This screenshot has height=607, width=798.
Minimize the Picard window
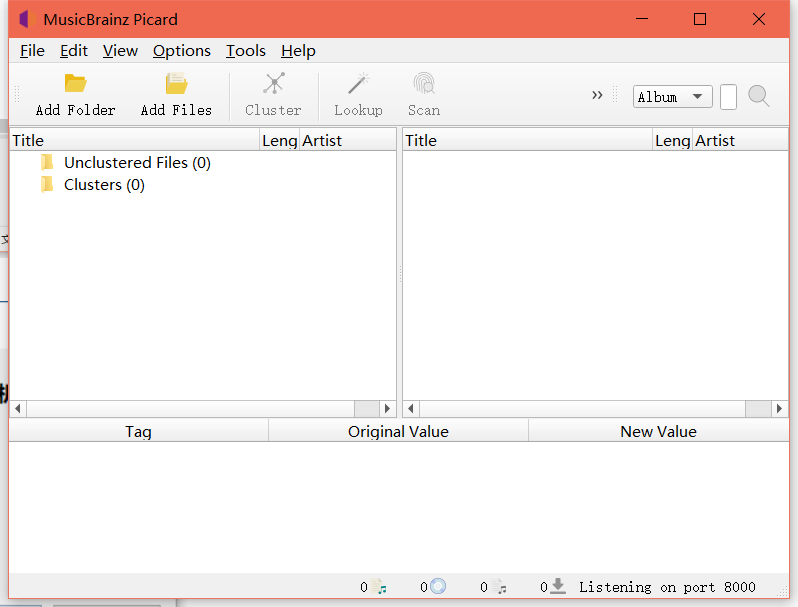coord(642,19)
